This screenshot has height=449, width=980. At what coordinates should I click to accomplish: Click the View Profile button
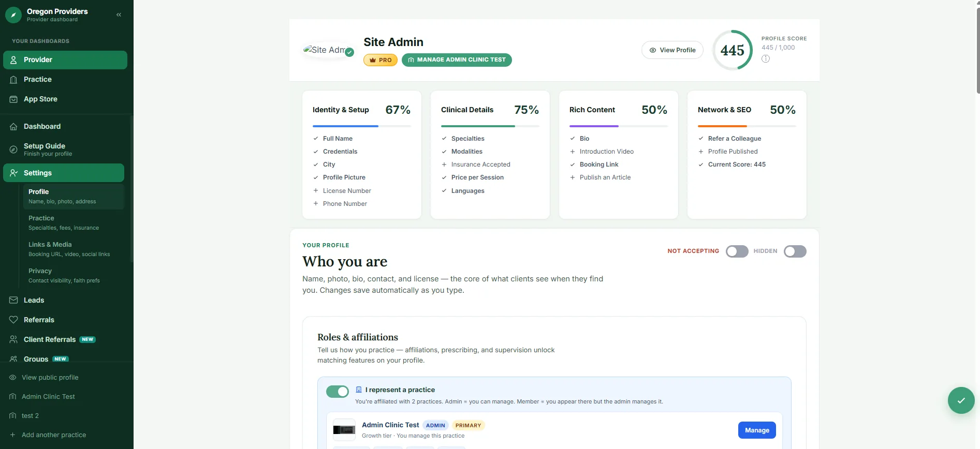(672, 50)
